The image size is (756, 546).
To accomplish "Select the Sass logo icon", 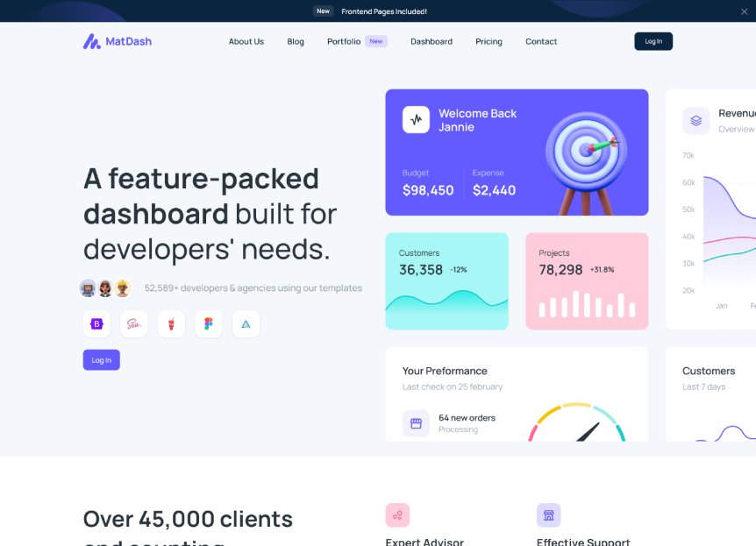I will click(134, 324).
